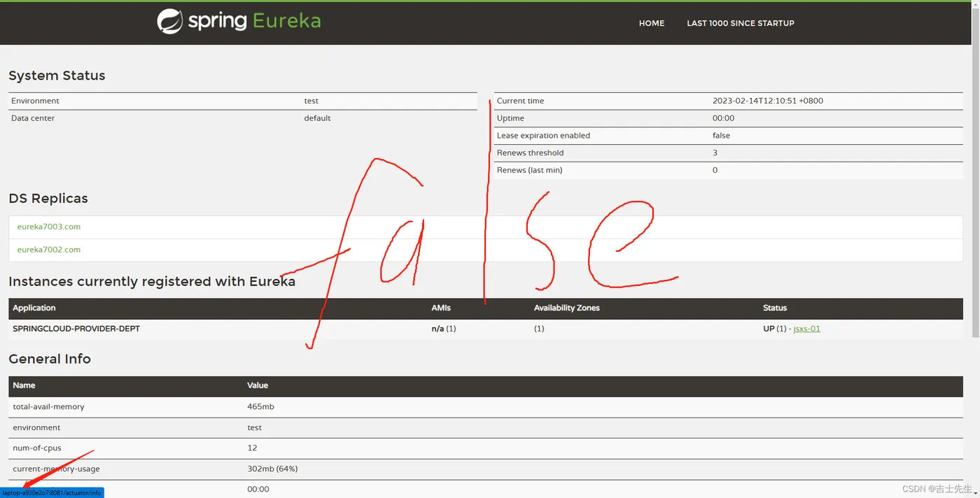Image resolution: width=980 pixels, height=498 pixels.
Task: Click the Spring Eureka logo
Action: [239, 22]
